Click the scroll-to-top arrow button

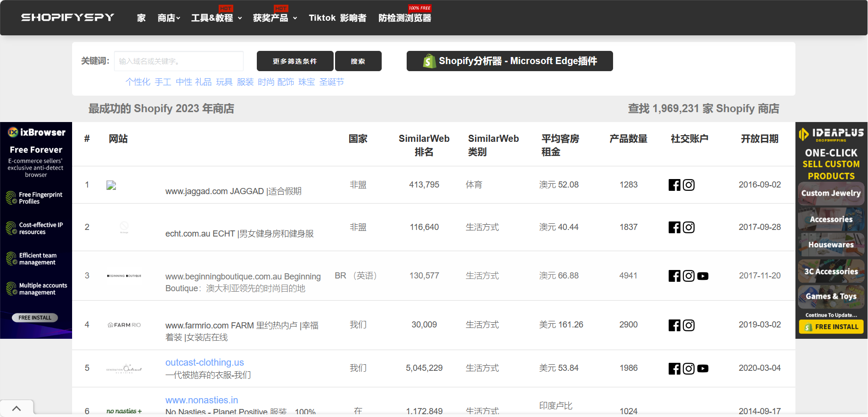tap(16, 409)
